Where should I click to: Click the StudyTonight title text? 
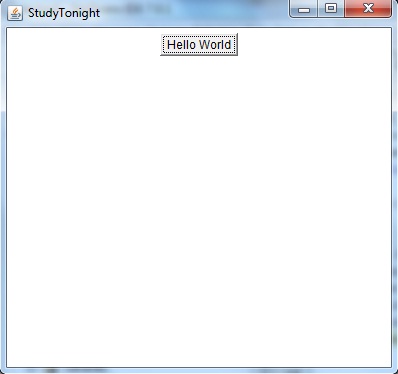[64, 13]
